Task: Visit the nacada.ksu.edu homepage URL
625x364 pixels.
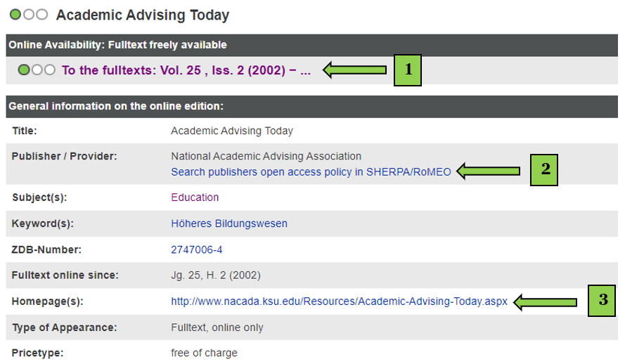Action: pyautogui.click(x=339, y=301)
